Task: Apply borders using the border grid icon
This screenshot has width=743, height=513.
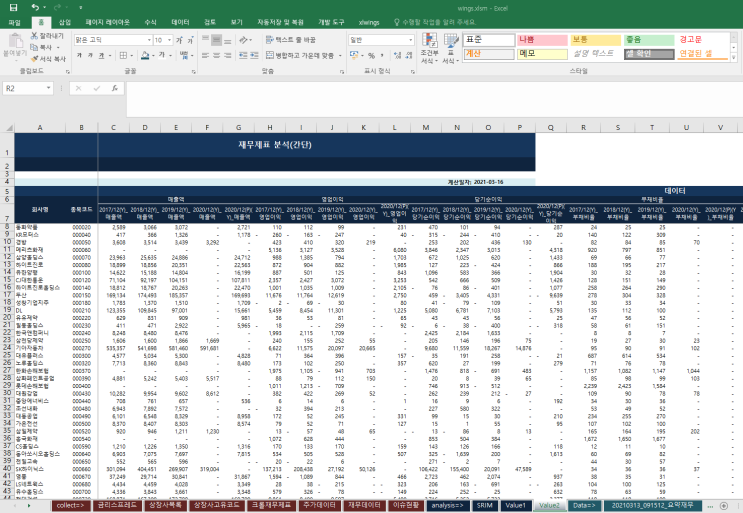Action: coord(123,55)
